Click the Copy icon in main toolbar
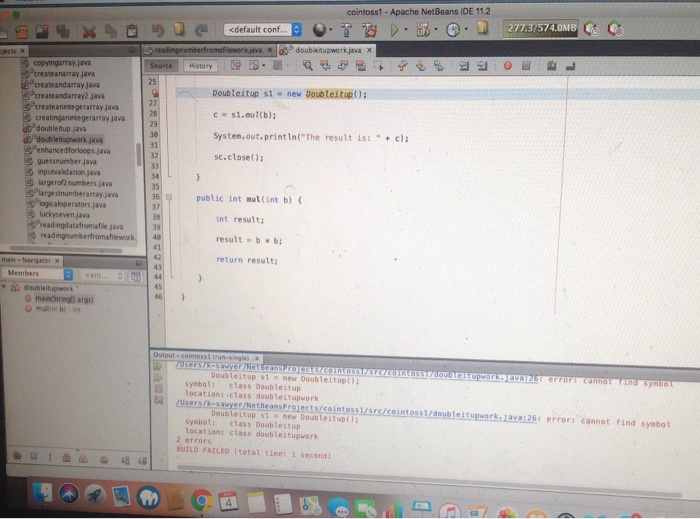700x519 pixels. (111, 31)
